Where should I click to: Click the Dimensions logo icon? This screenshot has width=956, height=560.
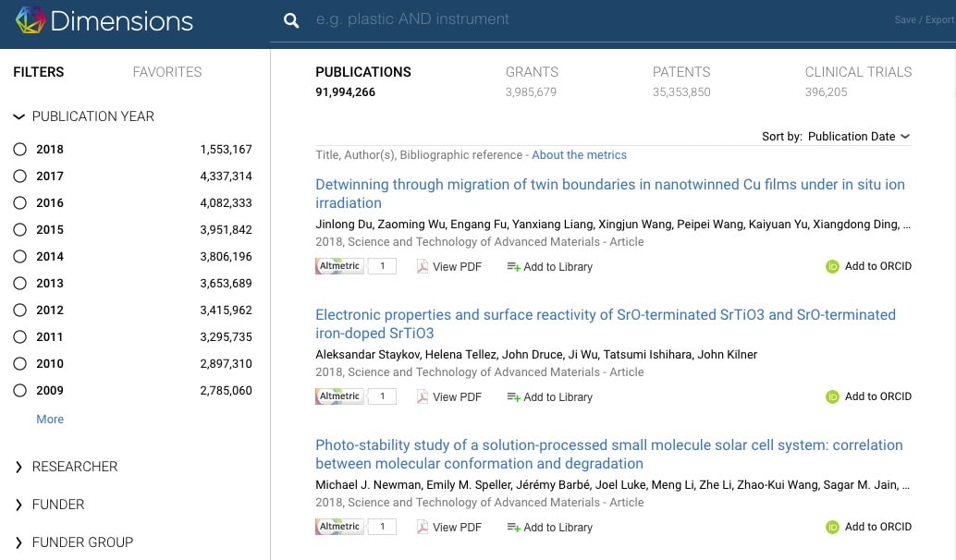coord(30,20)
